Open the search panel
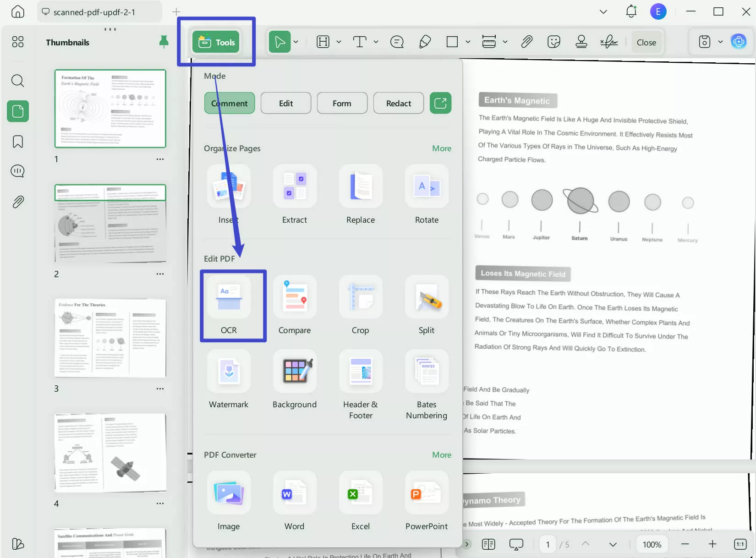 point(18,81)
